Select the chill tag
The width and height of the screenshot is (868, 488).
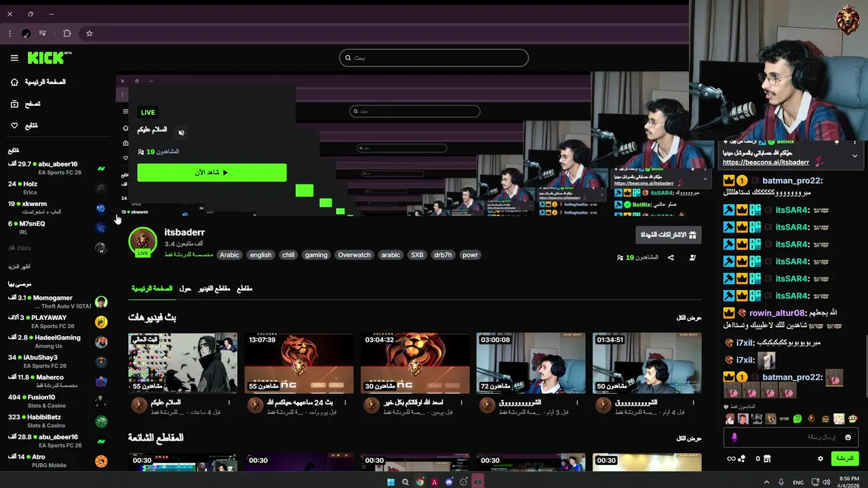tap(288, 255)
